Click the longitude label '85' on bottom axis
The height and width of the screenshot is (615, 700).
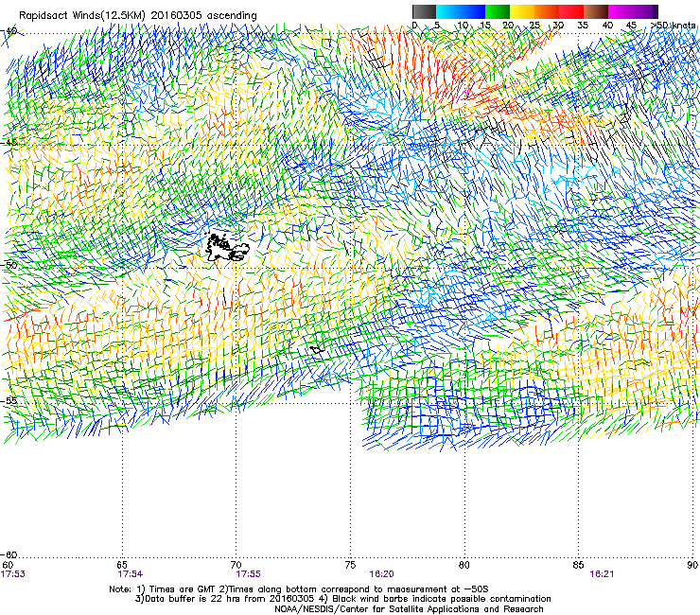pos(578,565)
